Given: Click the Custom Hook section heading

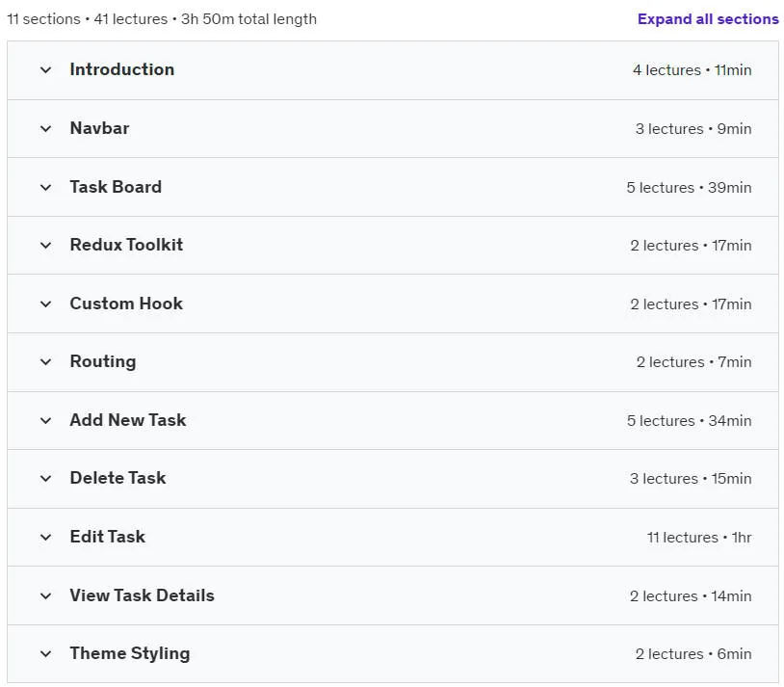Looking at the screenshot, I should [126, 304].
